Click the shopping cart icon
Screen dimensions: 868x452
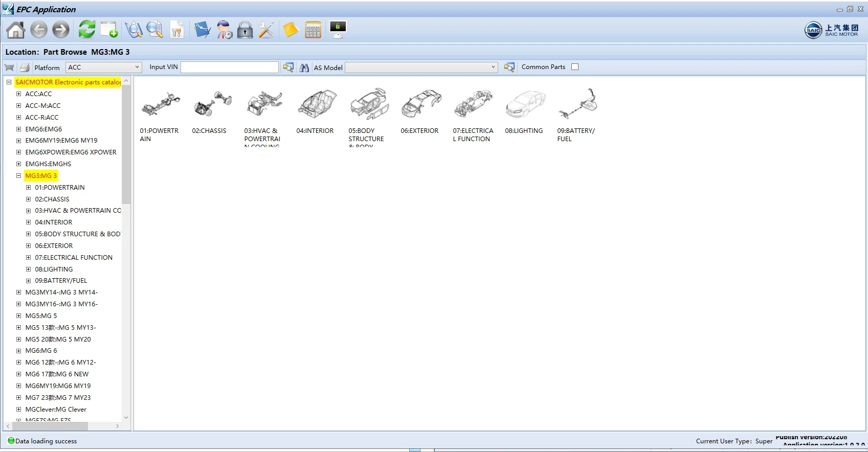click(x=9, y=67)
